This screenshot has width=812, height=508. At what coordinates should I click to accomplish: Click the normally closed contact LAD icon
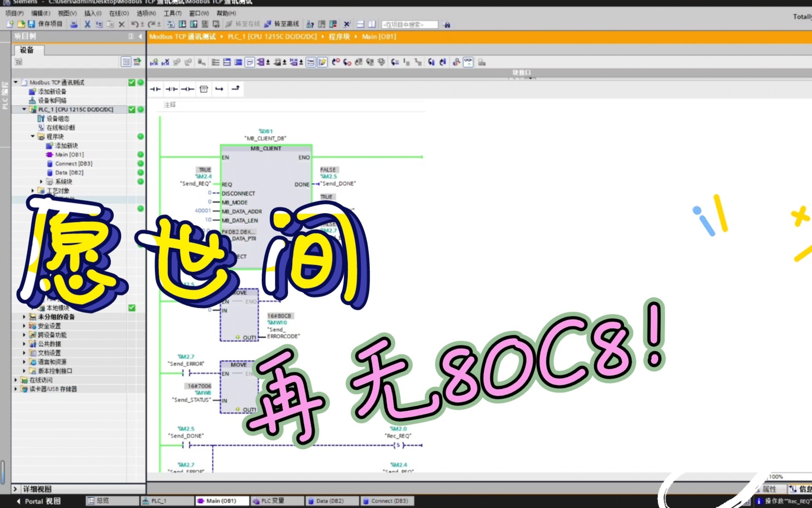coord(172,89)
